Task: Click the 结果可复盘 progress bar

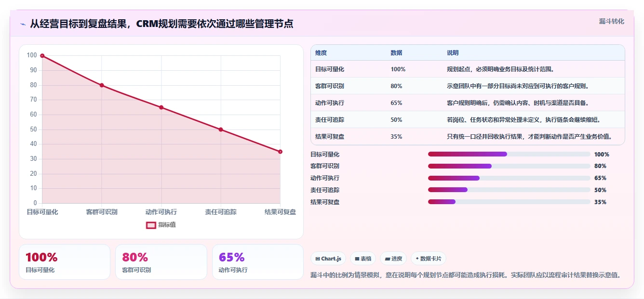Action: [509, 202]
